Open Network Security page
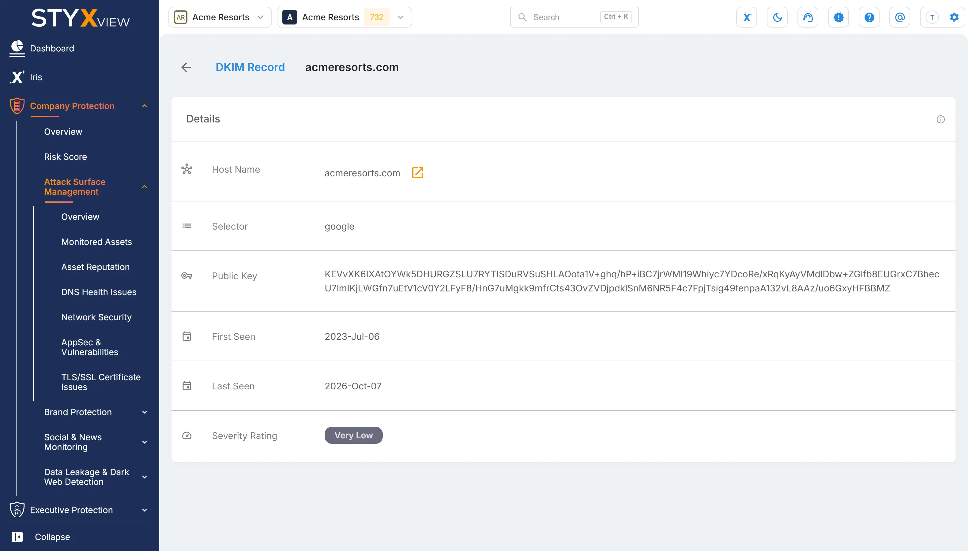Image resolution: width=980 pixels, height=551 pixels. click(96, 317)
